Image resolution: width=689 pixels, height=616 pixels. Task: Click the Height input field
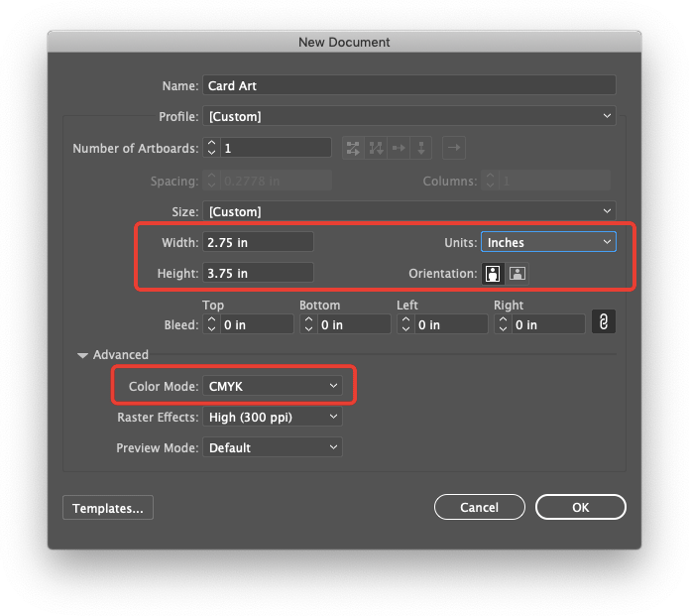pos(258,273)
